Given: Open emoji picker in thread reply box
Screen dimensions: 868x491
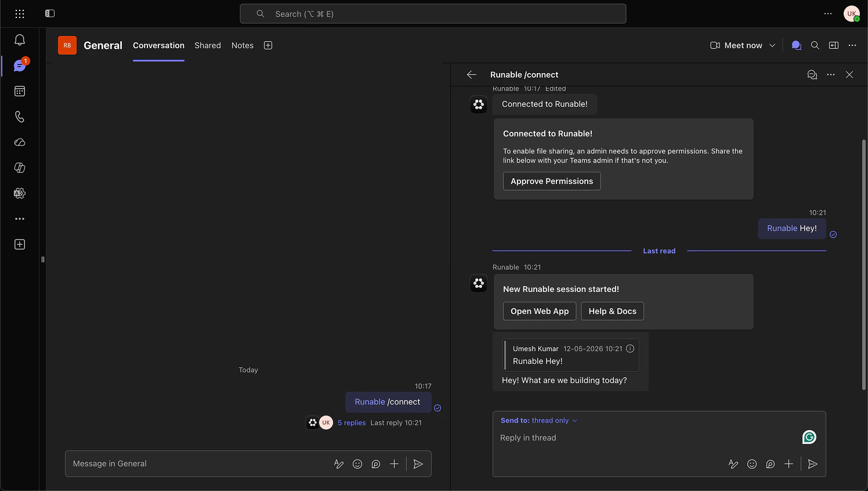Looking at the screenshot, I should (752, 464).
